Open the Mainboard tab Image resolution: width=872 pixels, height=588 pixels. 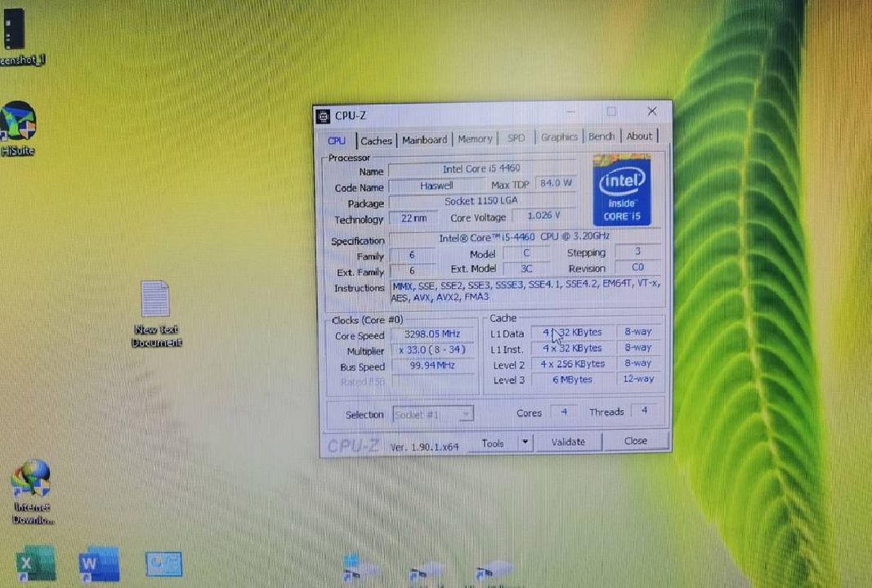(x=424, y=140)
